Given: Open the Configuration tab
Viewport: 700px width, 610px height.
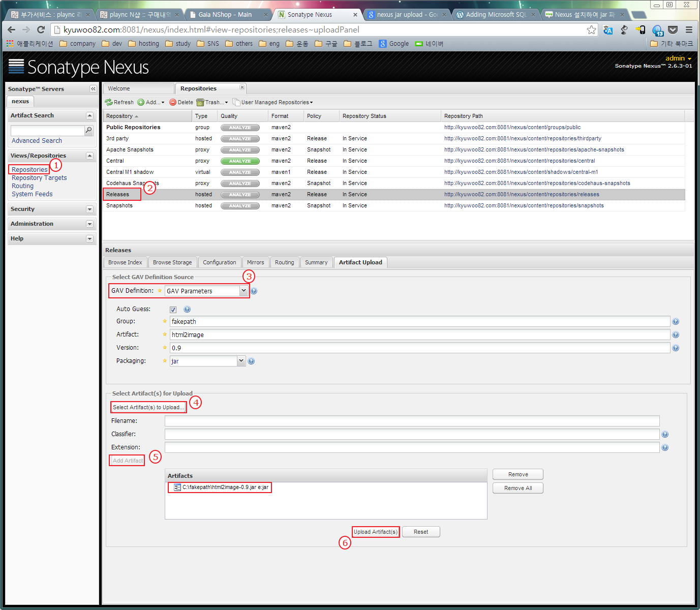Looking at the screenshot, I should [x=220, y=262].
